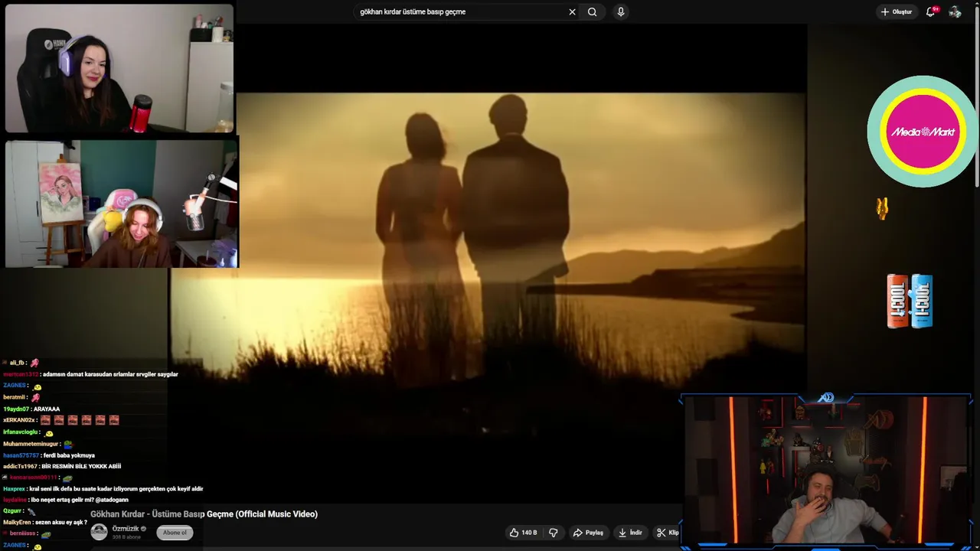
Task: Click the I-COOL cans sponsor image
Action: [910, 301]
